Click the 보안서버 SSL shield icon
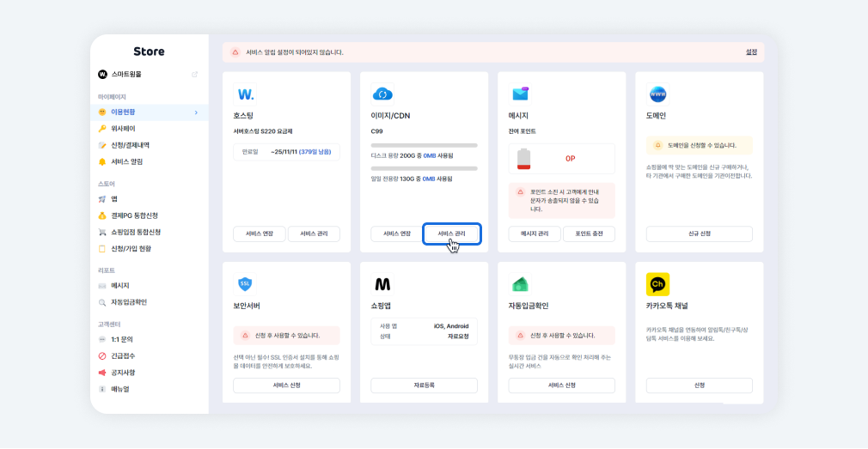The height and width of the screenshot is (449, 868). click(x=245, y=284)
